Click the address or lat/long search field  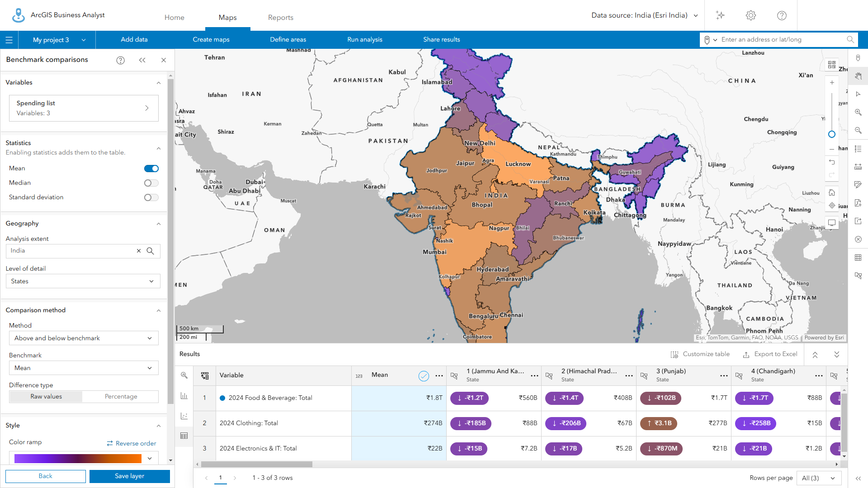click(x=782, y=39)
